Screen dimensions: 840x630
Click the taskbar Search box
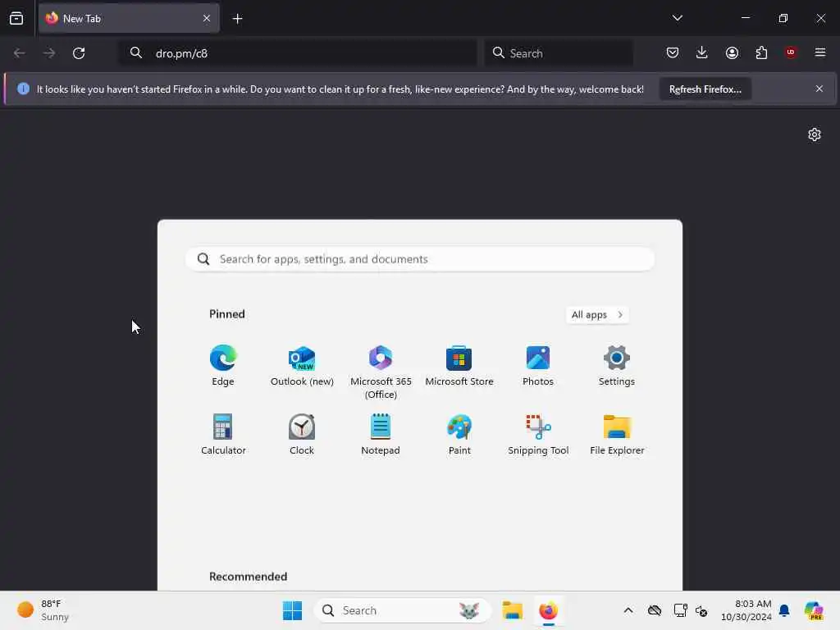tap(402, 610)
